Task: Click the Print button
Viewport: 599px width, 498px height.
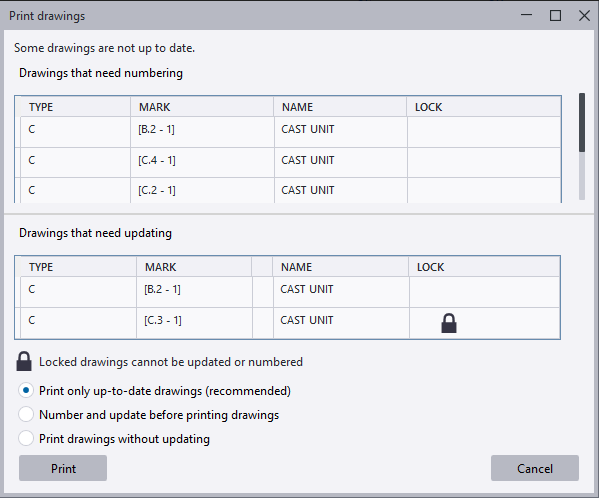Action: 63,468
